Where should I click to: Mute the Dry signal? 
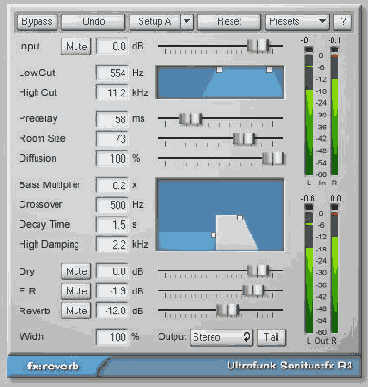pyautogui.click(x=76, y=271)
